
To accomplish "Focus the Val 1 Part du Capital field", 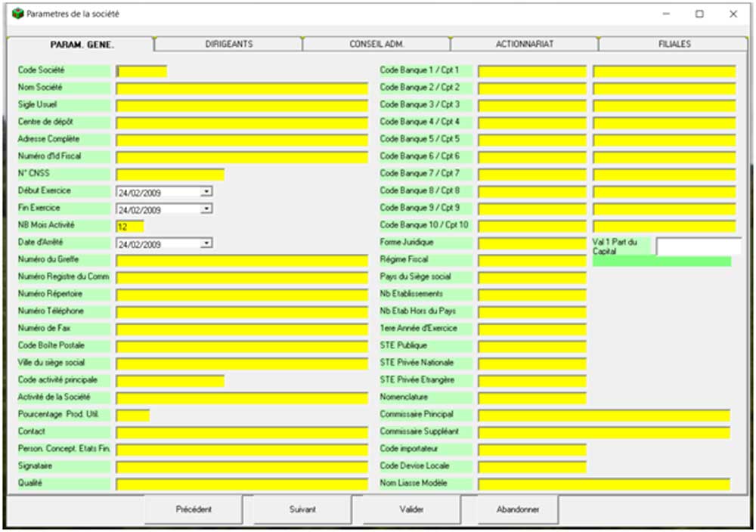I will tap(698, 246).
